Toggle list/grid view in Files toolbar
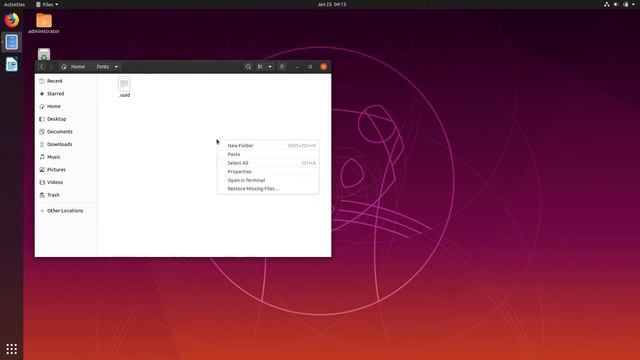The image size is (640, 360). point(260,67)
